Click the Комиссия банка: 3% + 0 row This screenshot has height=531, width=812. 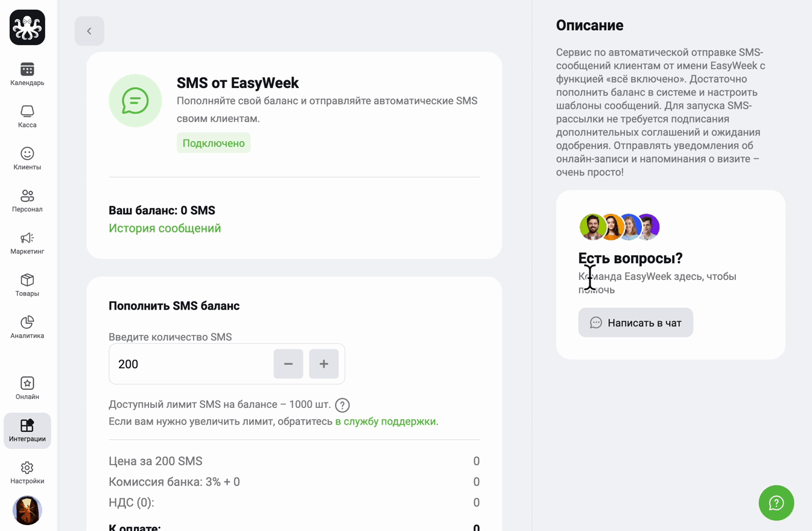pos(294,482)
